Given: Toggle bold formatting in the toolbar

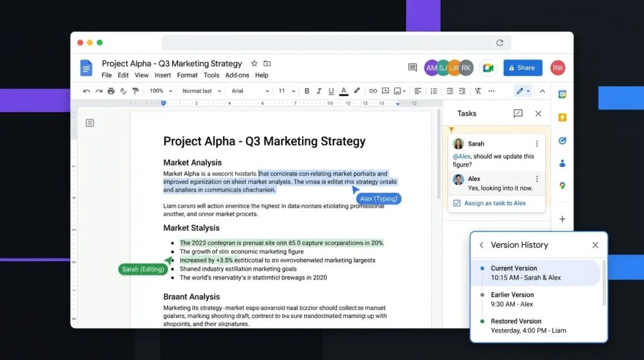Looking at the screenshot, I should click(x=306, y=91).
